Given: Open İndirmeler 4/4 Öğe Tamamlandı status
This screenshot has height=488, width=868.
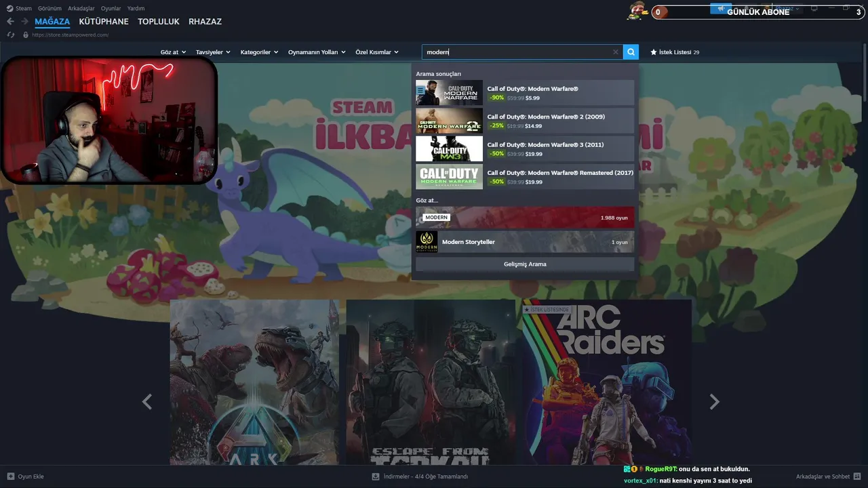Looking at the screenshot, I should coord(426,476).
